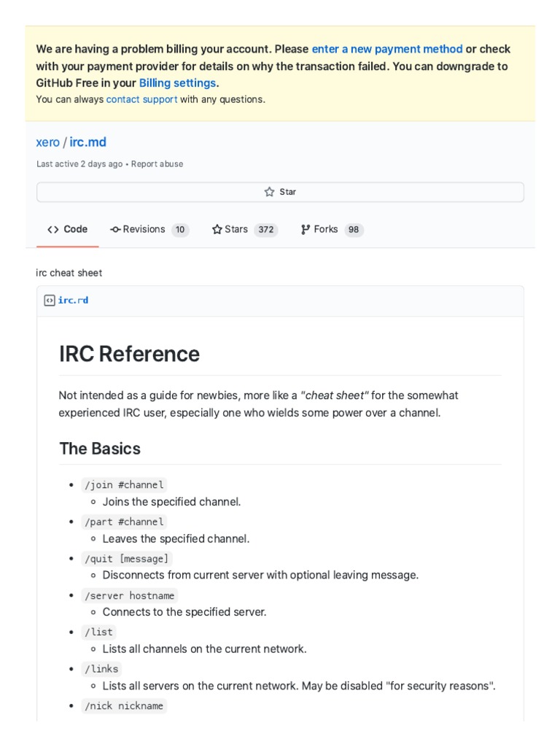Click the star icon in Star button

coord(269,192)
